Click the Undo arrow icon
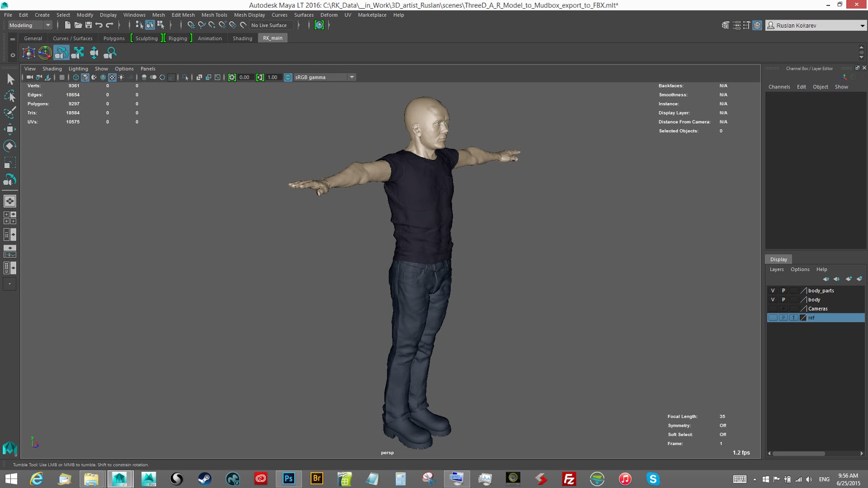Image resolution: width=868 pixels, height=488 pixels. (99, 25)
